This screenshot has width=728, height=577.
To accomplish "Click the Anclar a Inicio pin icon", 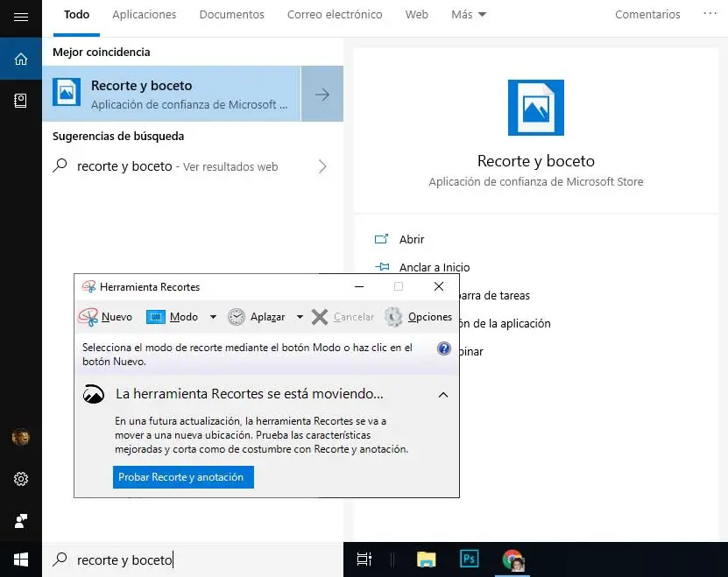I will coord(382,267).
